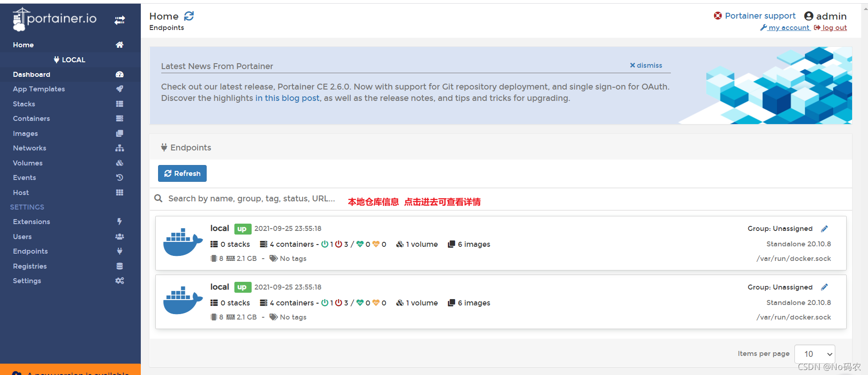This screenshot has height=375, width=868.
Task: Click the Containers server icon
Action: 119,118
